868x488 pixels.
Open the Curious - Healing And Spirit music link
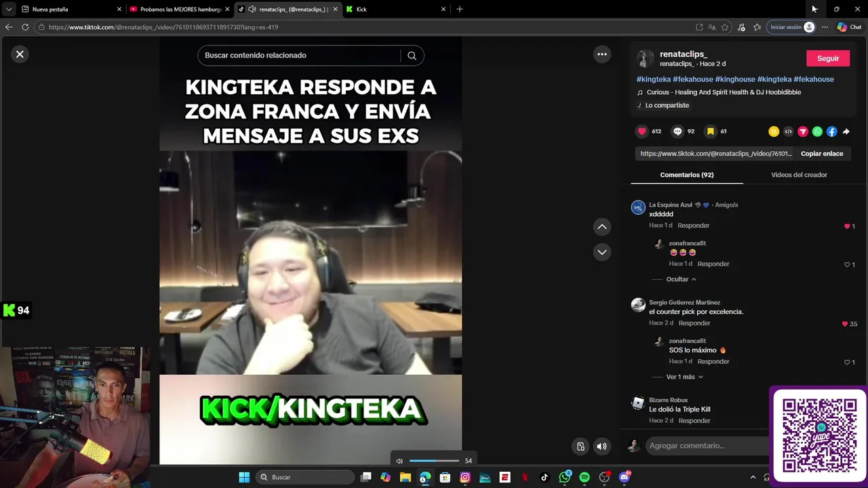tap(724, 92)
